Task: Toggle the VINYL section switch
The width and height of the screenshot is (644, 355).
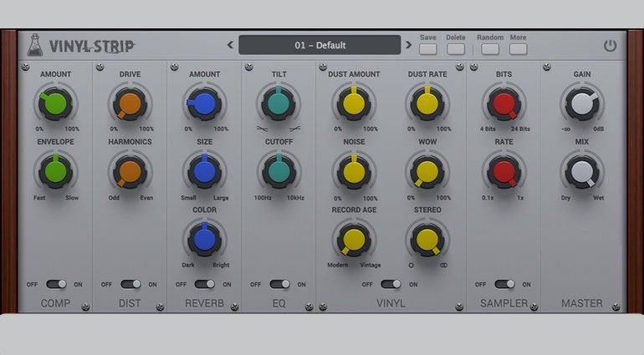Action: tap(391, 284)
